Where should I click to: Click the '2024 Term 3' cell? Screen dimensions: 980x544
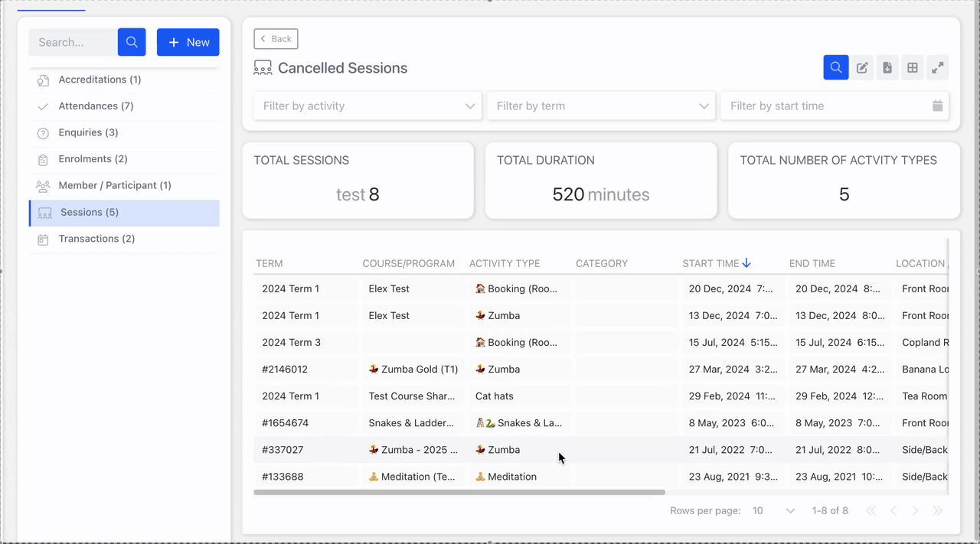(x=305, y=343)
